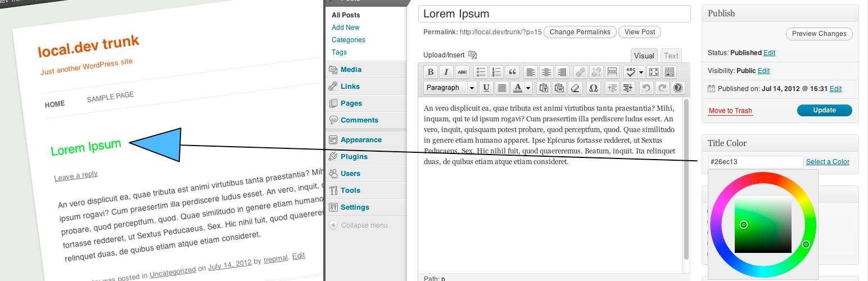Edit the Public post visibility
This screenshot has height=281, width=868.
[x=763, y=71]
